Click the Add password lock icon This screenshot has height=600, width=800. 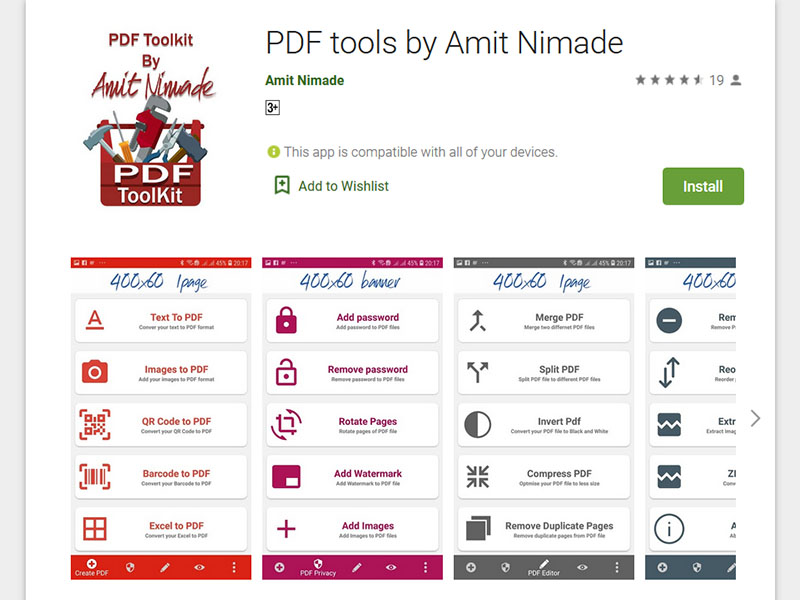286,320
